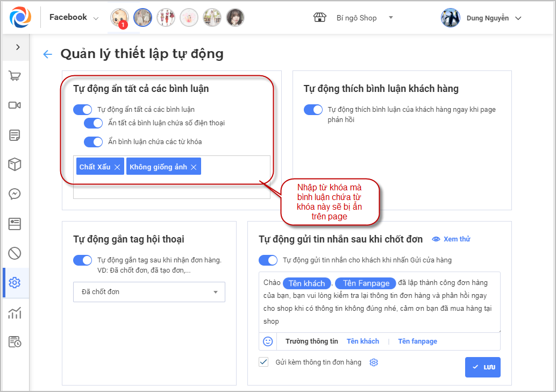Viewport: 556px width, 392px height.
Task: Open the customer card sidebar icon
Action: 15,224
